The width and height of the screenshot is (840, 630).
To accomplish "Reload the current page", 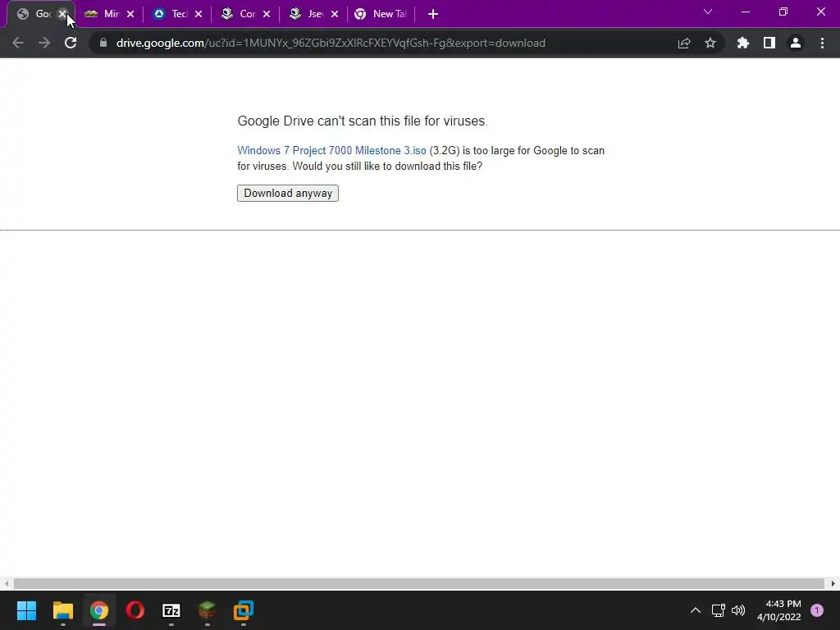I will pyautogui.click(x=71, y=43).
